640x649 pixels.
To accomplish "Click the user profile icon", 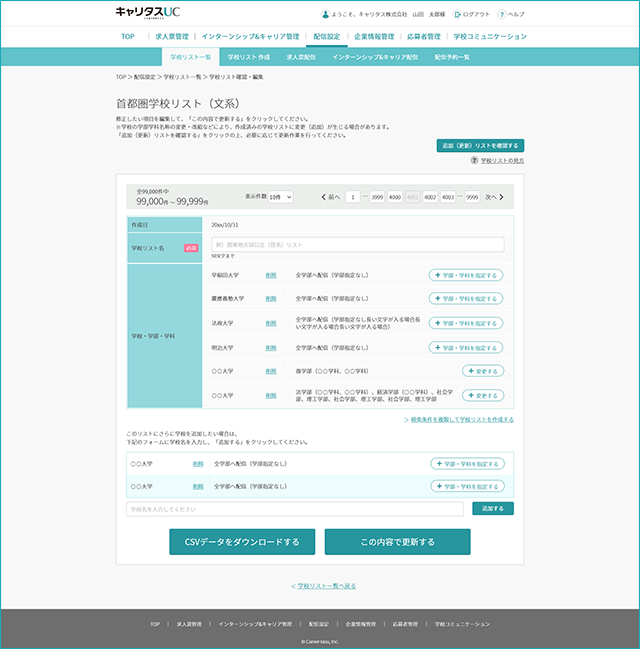I will [325, 14].
